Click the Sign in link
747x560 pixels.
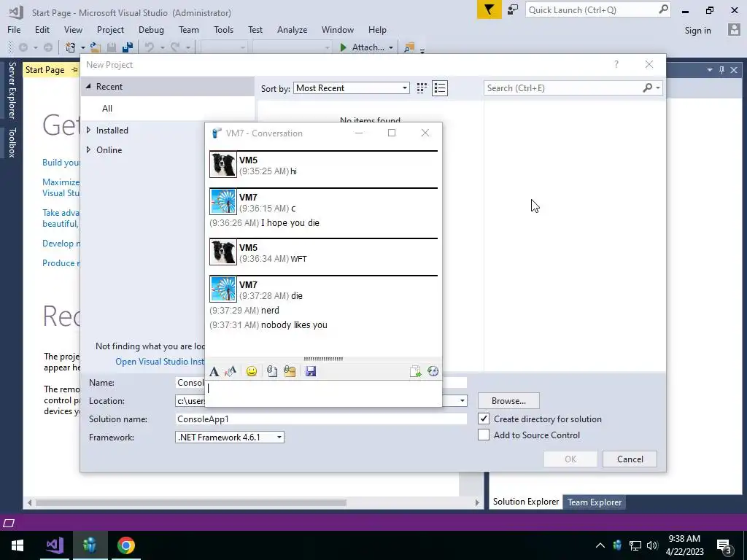697,30
